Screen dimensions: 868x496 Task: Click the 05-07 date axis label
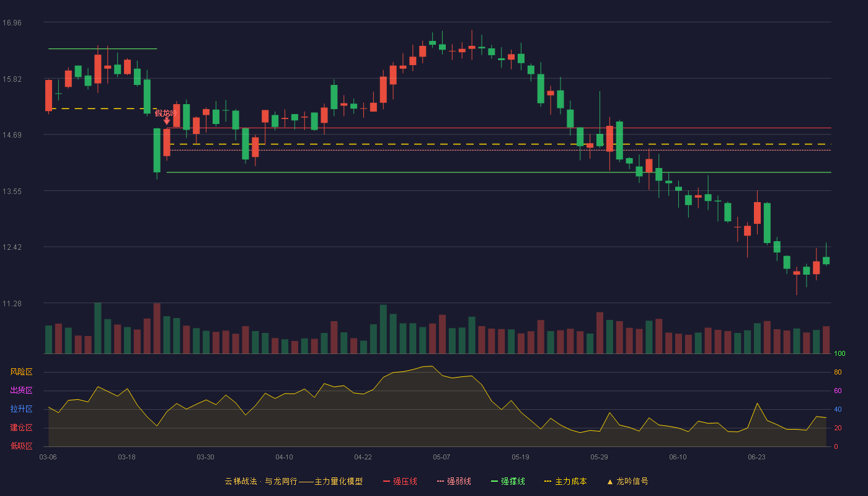pos(441,457)
